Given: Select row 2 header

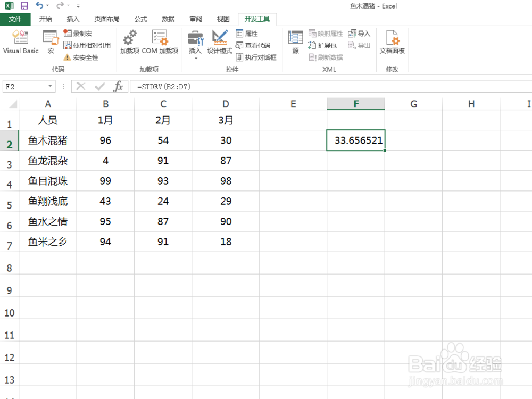Looking at the screenshot, I should point(10,140).
